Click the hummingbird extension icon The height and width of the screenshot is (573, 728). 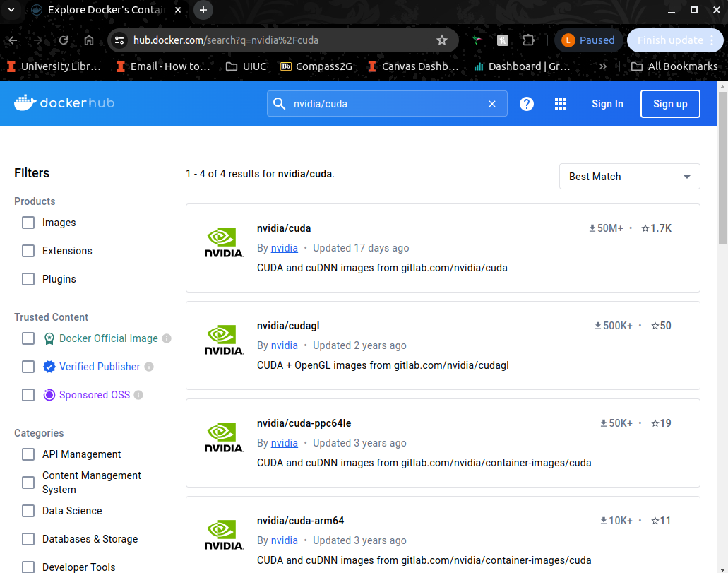(x=477, y=40)
